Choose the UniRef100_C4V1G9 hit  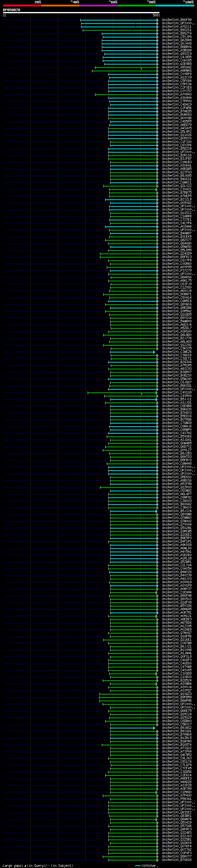pos(177,392)
